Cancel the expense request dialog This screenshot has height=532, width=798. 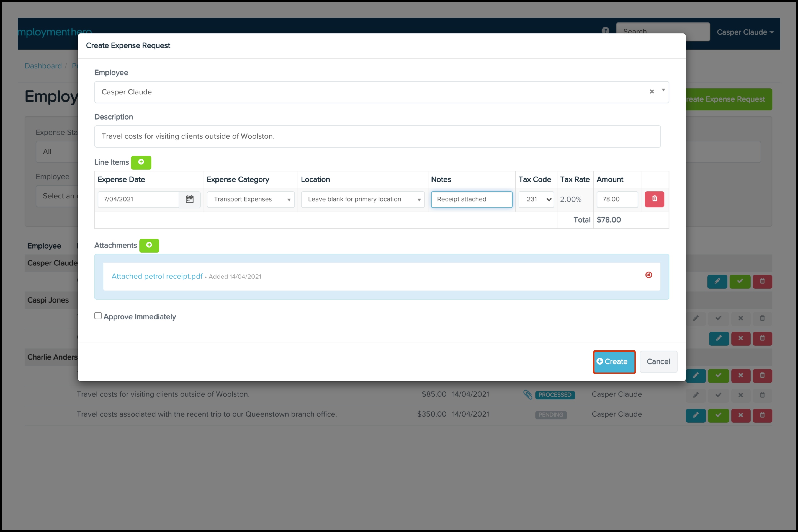(658, 362)
